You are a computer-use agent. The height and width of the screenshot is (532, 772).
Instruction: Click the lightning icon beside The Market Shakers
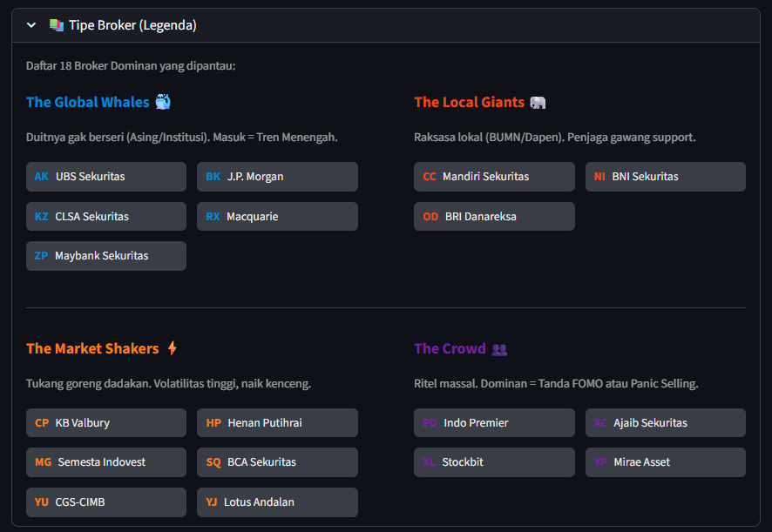[172, 348]
